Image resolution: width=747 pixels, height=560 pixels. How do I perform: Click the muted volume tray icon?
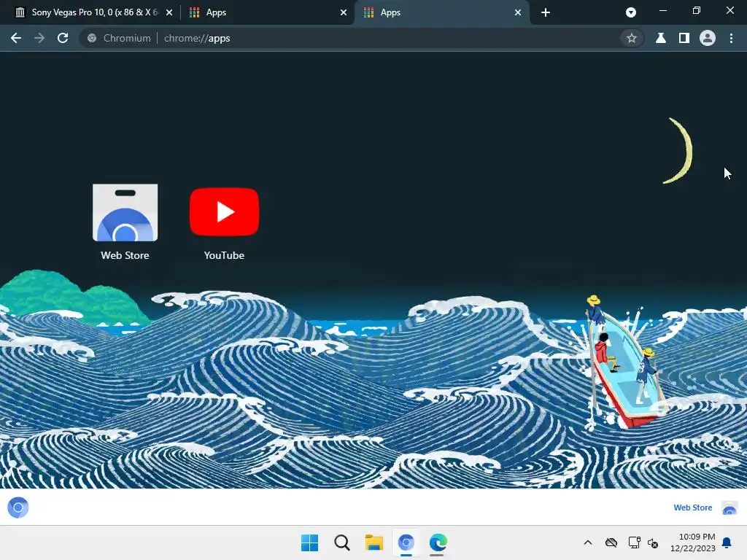click(653, 542)
